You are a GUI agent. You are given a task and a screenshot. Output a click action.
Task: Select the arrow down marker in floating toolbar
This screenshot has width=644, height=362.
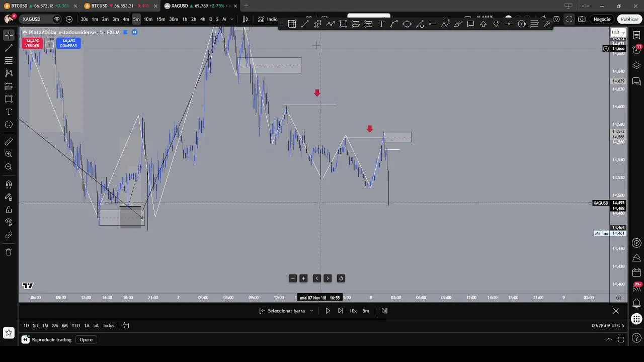pos(496,24)
